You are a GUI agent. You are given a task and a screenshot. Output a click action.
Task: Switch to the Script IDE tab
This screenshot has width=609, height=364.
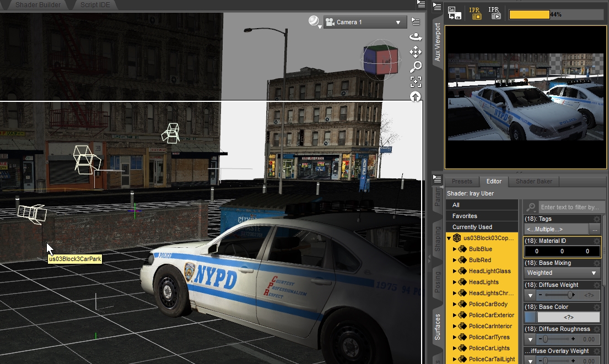(95, 4)
